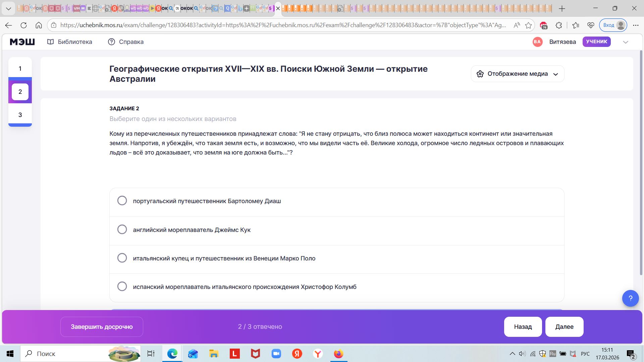This screenshot has height=362, width=644.
Task: Reload the page with the refresh icon
Action: (23, 25)
